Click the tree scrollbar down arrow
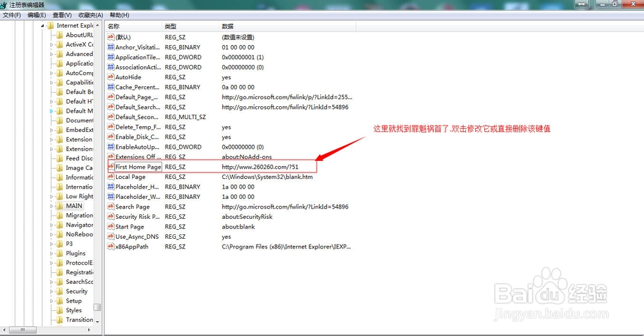The width and height of the screenshot is (644, 336). [x=97, y=322]
